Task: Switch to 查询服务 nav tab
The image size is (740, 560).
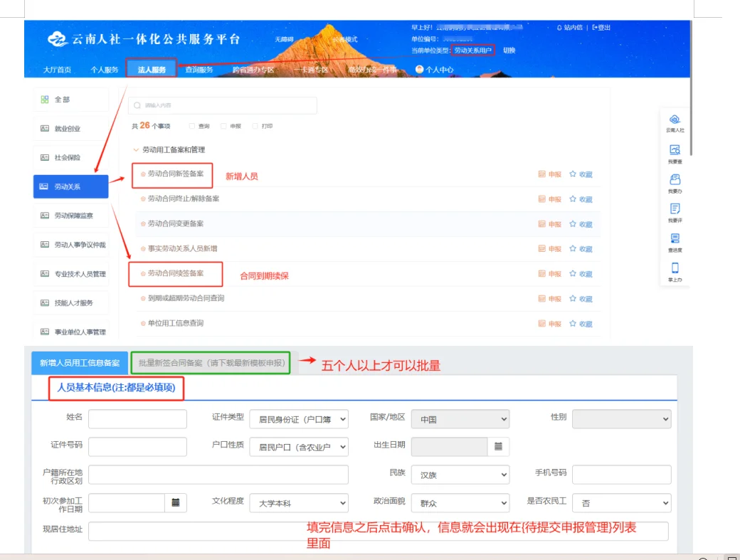Action: point(199,70)
